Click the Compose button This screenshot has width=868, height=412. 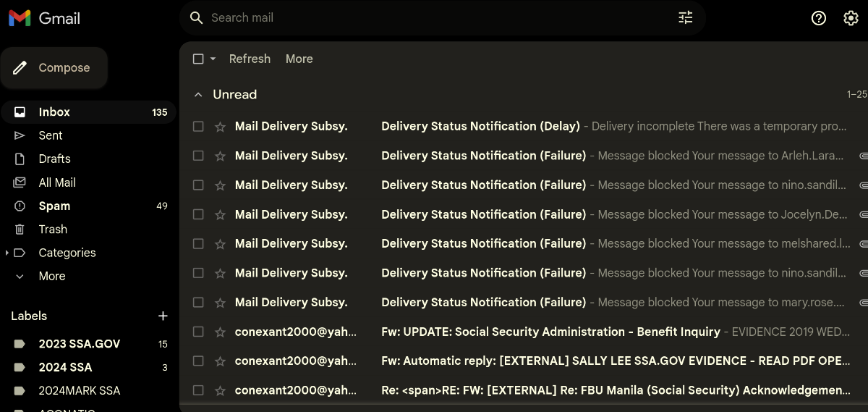54,68
